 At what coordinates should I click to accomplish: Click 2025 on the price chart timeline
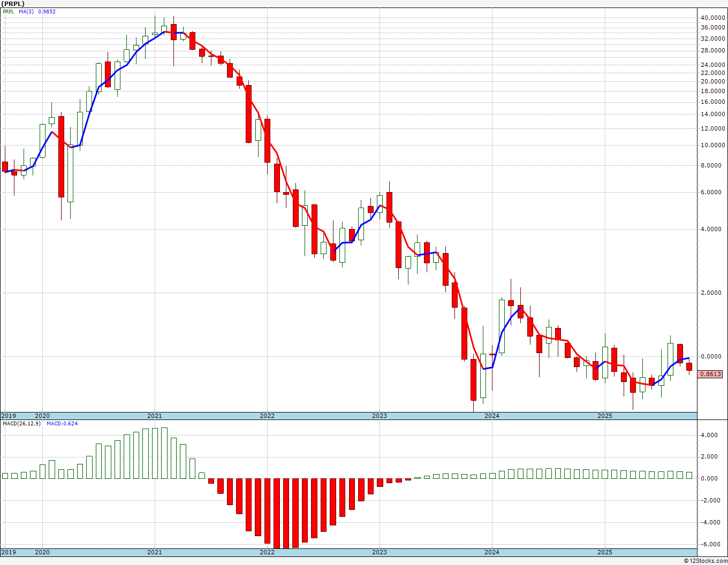(x=604, y=416)
